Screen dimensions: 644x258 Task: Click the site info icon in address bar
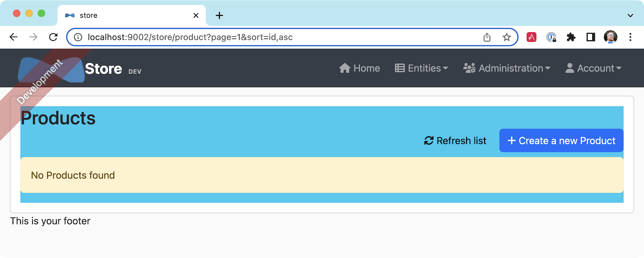coord(78,37)
